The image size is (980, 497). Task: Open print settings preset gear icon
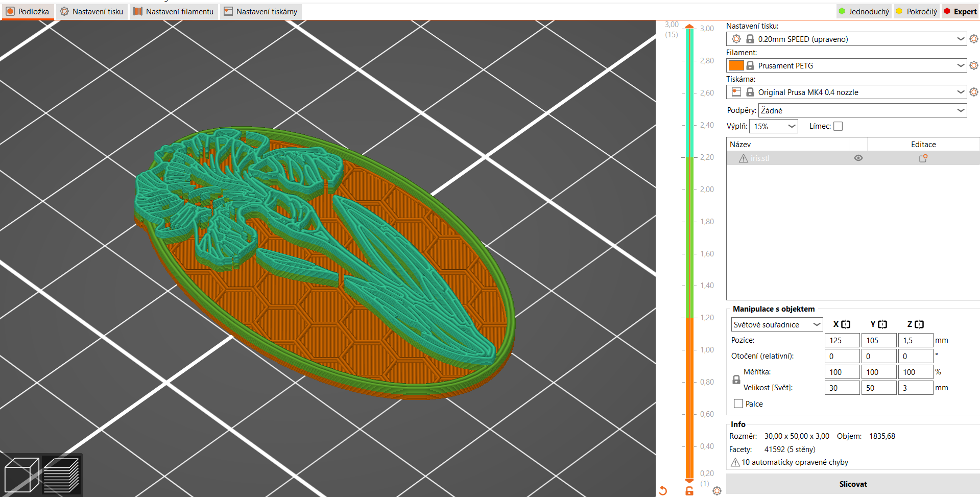click(974, 39)
